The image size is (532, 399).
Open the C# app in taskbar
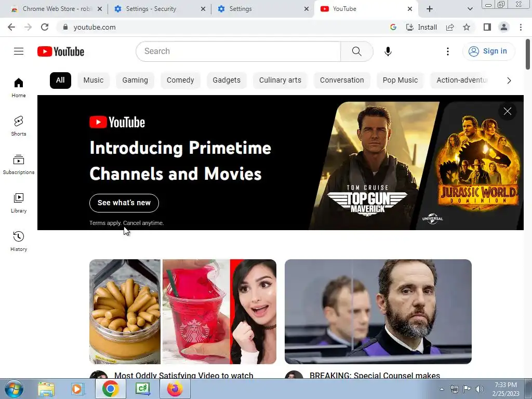coord(142,389)
